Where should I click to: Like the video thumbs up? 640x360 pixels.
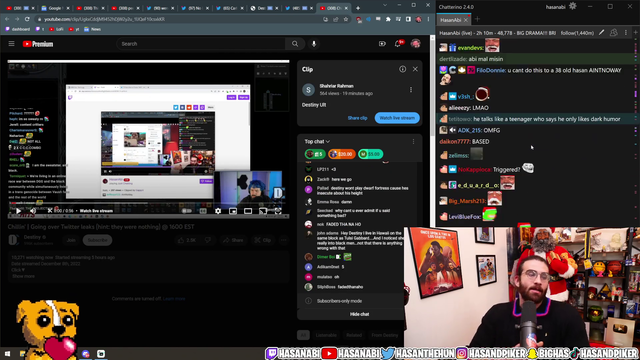[x=187, y=240]
